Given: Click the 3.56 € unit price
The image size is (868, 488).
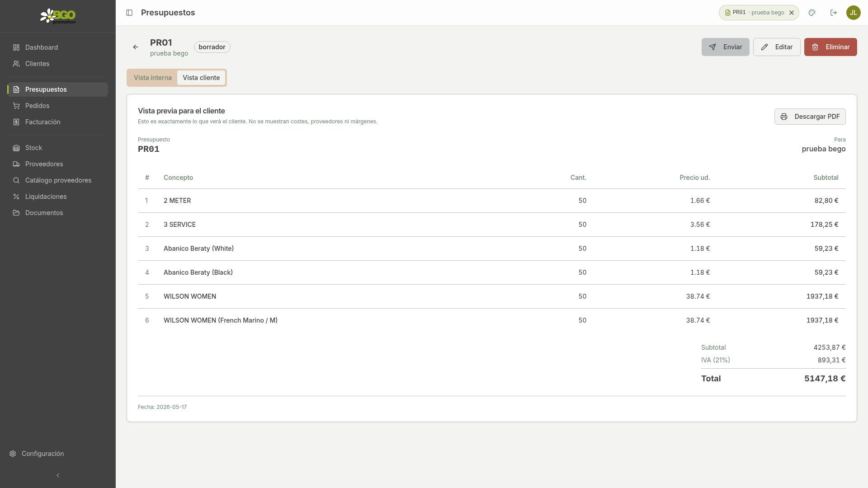Looking at the screenshot, I should pos(700,225).
